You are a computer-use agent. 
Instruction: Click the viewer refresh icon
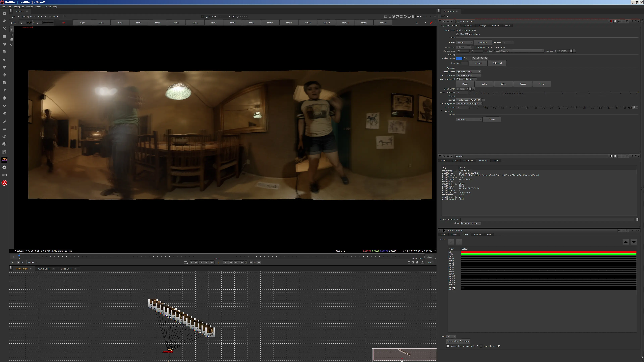click(405, 17)
